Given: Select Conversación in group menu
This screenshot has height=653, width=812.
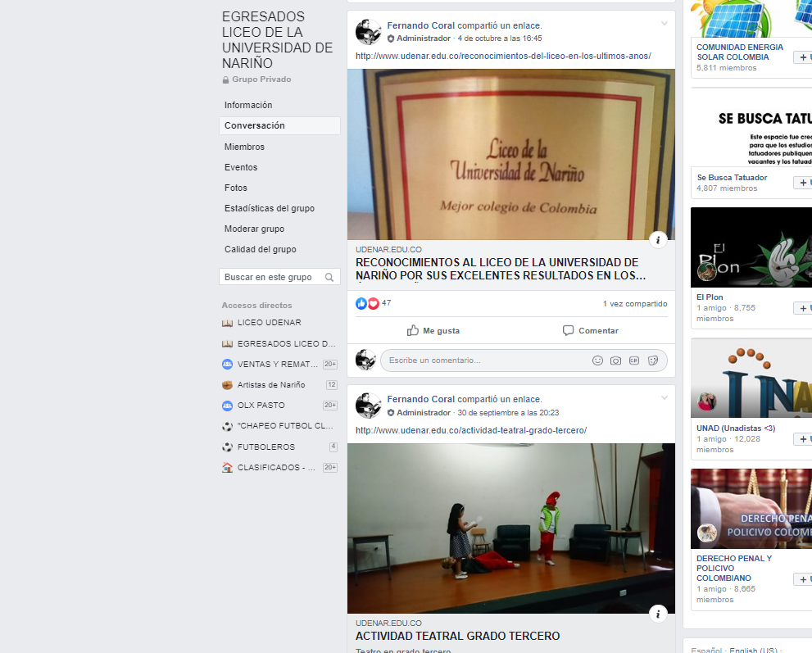Looking at the screenshot, I should click(279, 126).
